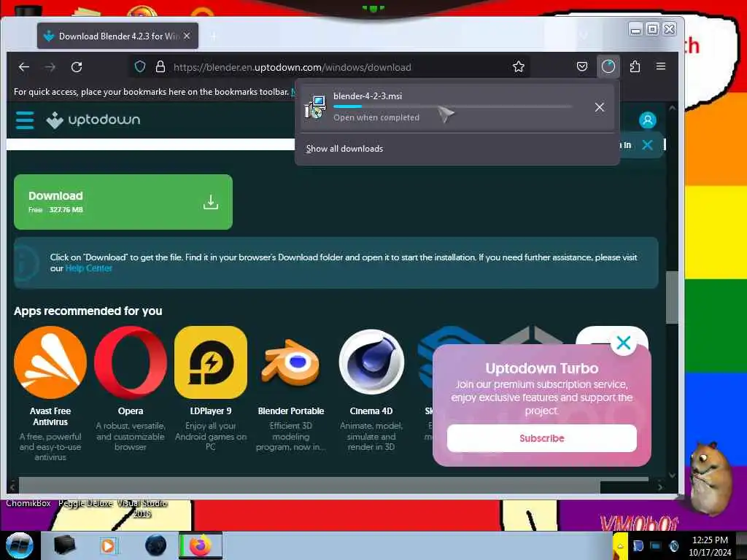The height and width of the screenshot is (560, 747).
Task: Open Firefox application hamburger menu
Action: click(x=661, y=66)
